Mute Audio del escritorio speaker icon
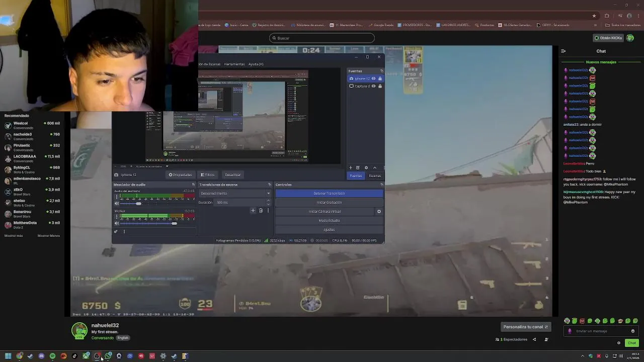 click(117, 204)
